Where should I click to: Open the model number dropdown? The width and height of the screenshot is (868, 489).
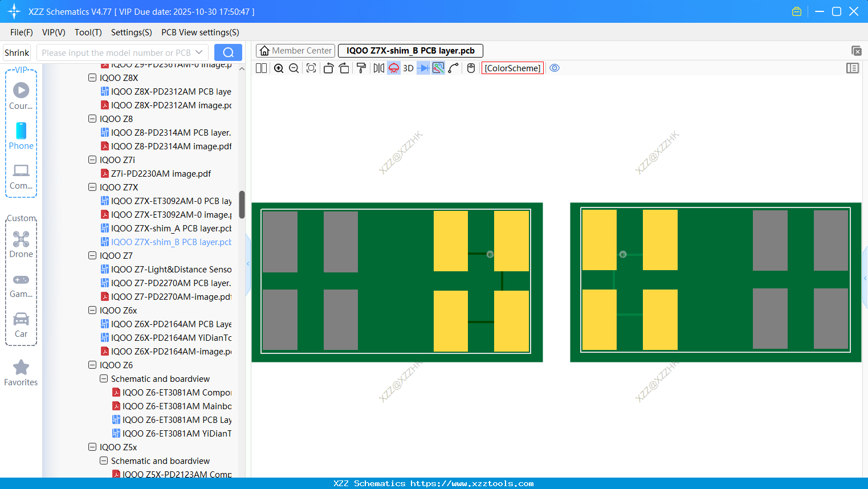(199, 52)
